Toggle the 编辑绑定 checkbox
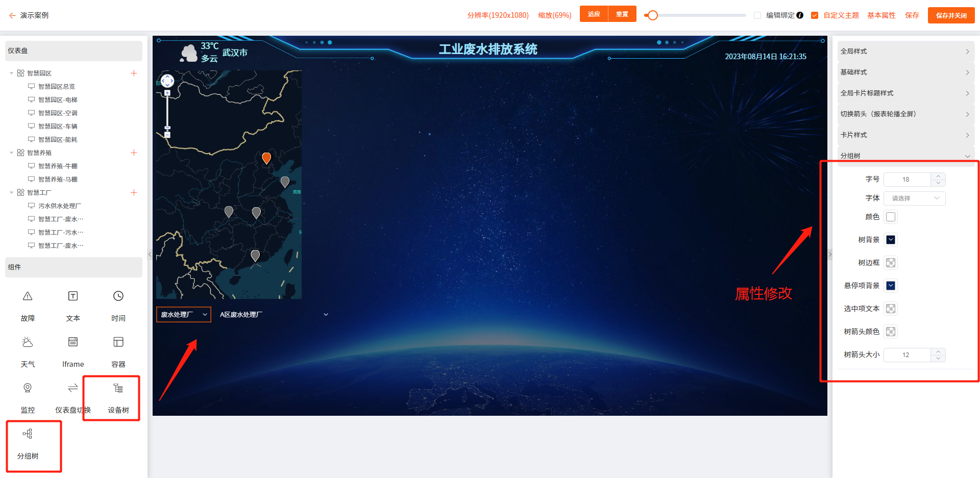This screenshot has height=478, width=980. (757, 15)
